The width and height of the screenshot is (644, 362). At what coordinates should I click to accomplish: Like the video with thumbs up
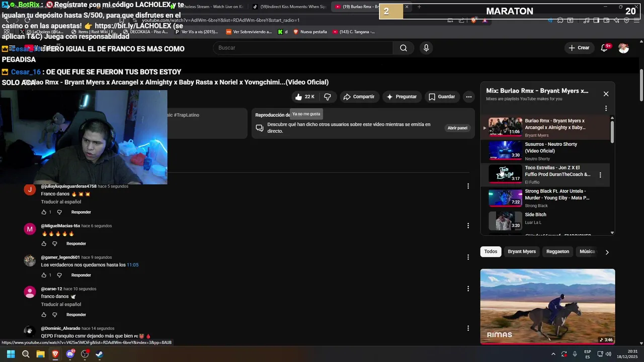coord(305,97)
